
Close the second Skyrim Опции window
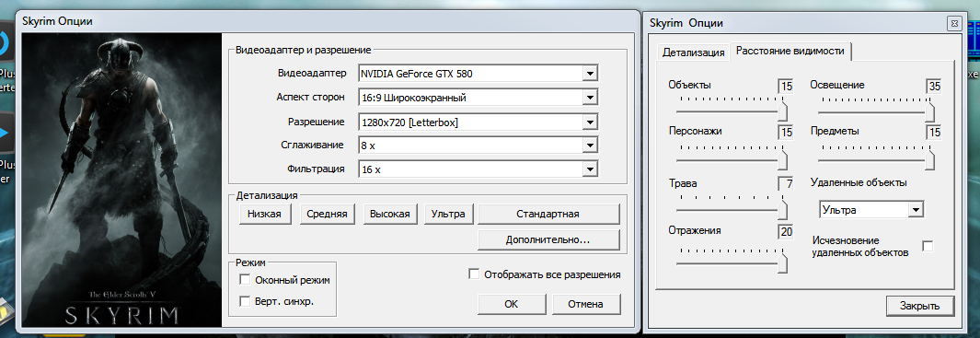[x=953, y=25]
